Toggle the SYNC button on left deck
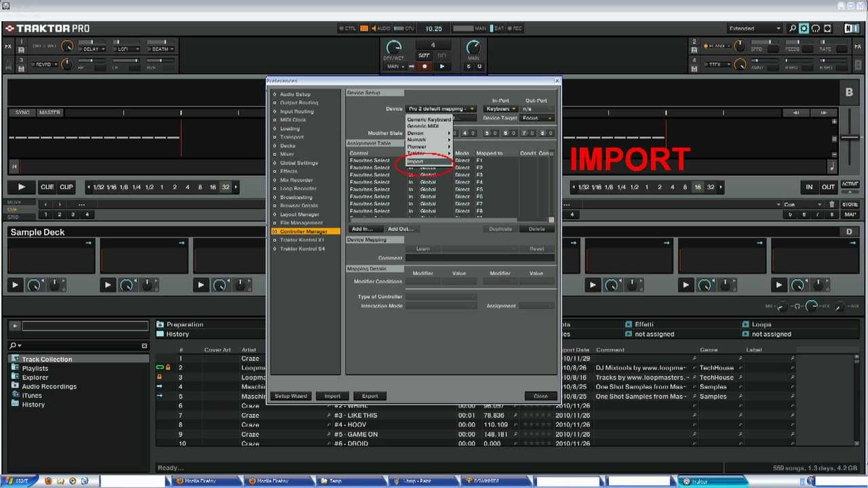The width and height of the screenshot is (868, 488). [x=22, y=113]
